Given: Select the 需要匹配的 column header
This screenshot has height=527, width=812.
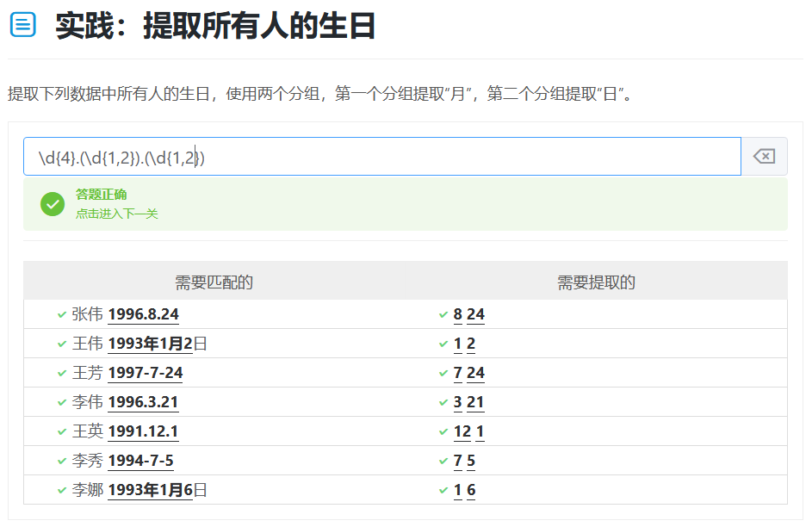Looking at the screenshot, I should click(x=214, y=282).
